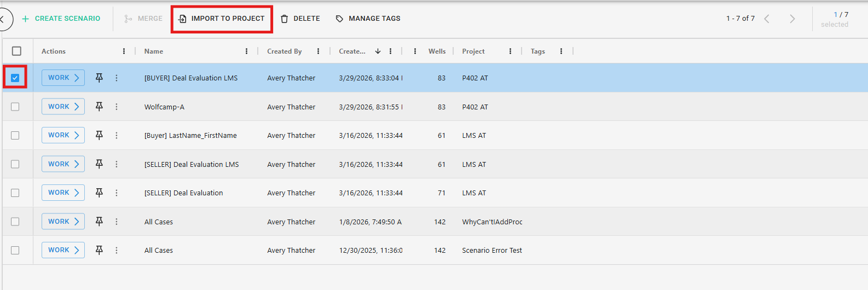Open the Name column menu
868x290 pixels.
246,51
